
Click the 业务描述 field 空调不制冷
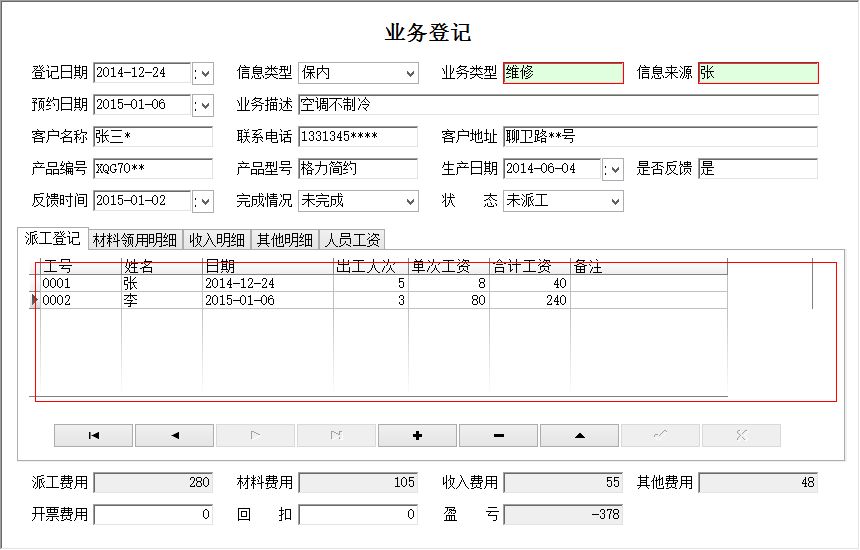coord(558,105)
